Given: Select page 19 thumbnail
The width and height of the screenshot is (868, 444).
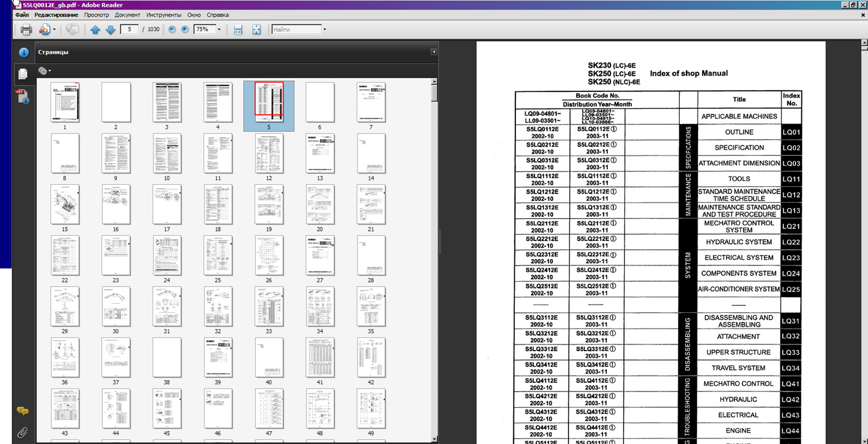Looking at the screenshot, I should [x=269, y=205].
